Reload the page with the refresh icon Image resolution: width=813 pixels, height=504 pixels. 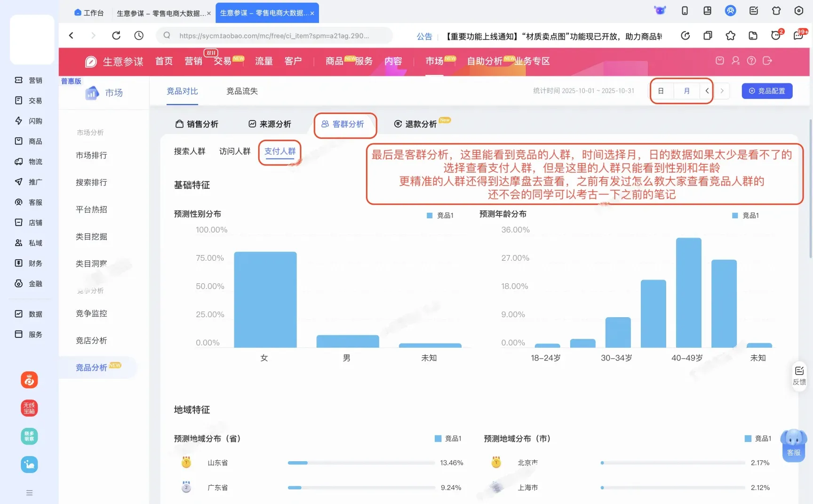coord(116,35)
